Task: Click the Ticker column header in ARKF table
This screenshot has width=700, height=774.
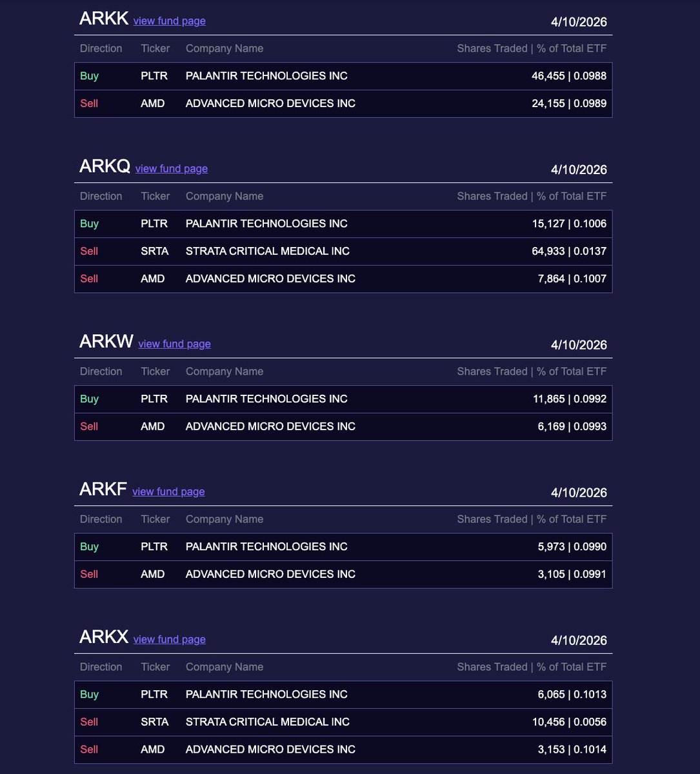Action: point(155,519)
